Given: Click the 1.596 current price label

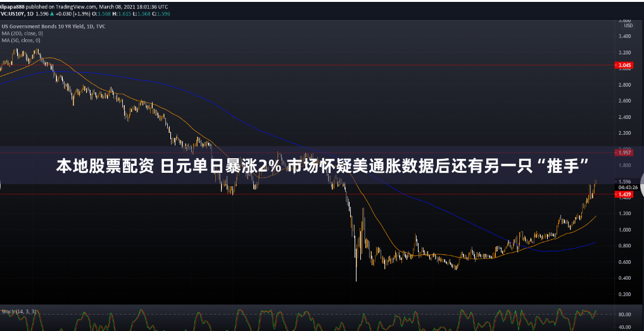Looking at the screenshot, I should point(625,182).
